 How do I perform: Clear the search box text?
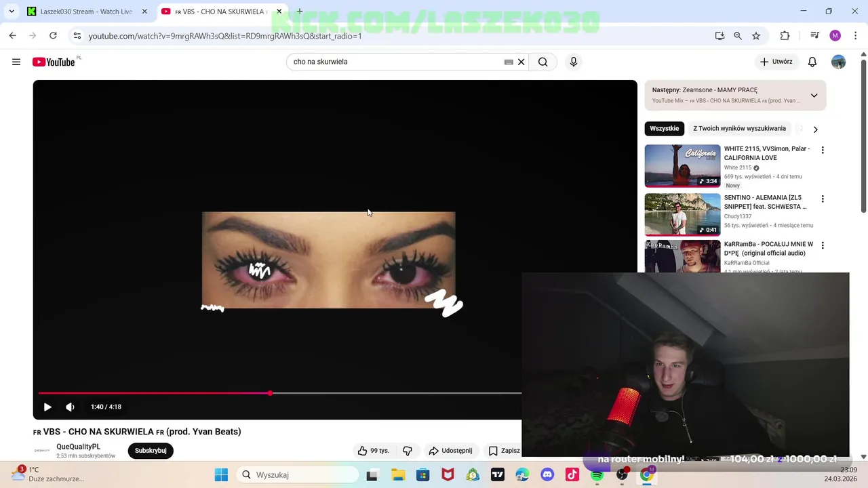pyautogui.click(x=521, y=62)
